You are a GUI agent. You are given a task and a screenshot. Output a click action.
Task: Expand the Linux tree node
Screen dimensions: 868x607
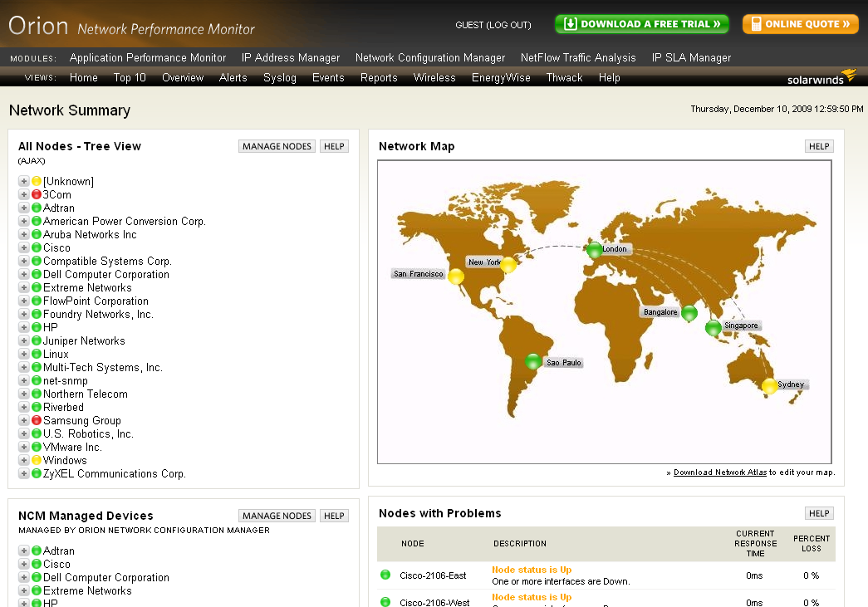[24, 354]
